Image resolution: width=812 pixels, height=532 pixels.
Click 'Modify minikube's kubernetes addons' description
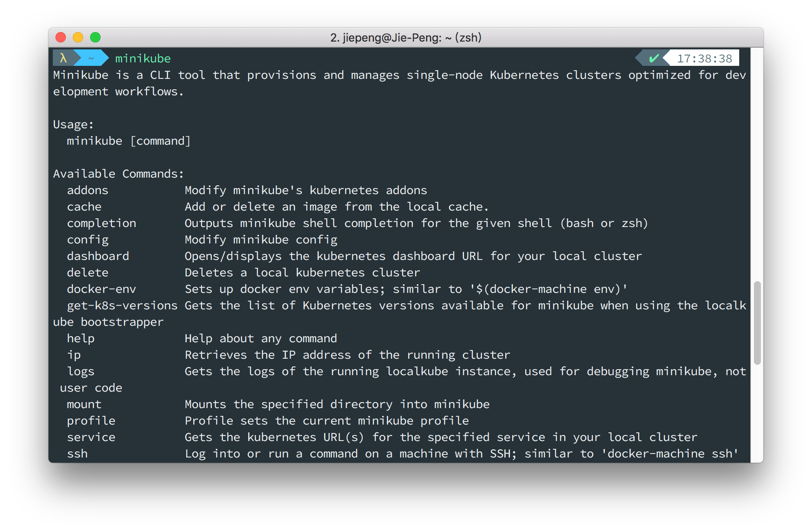(306, 191)
